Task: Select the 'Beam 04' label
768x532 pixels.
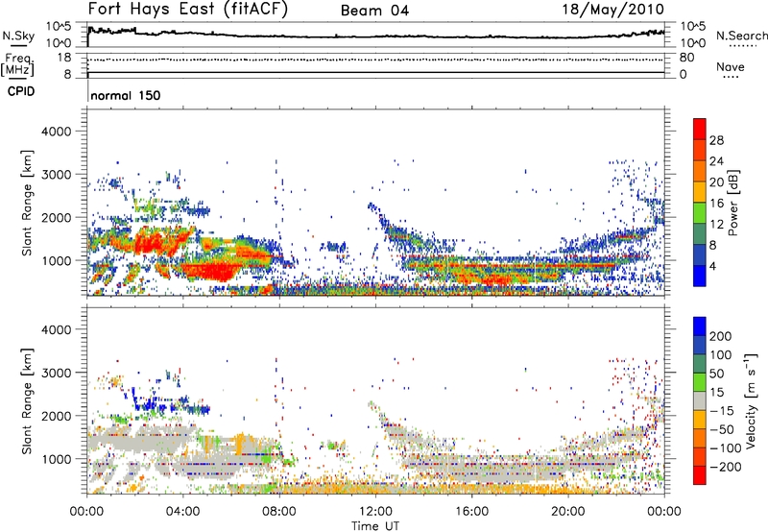Action: [x=374, y=11]
